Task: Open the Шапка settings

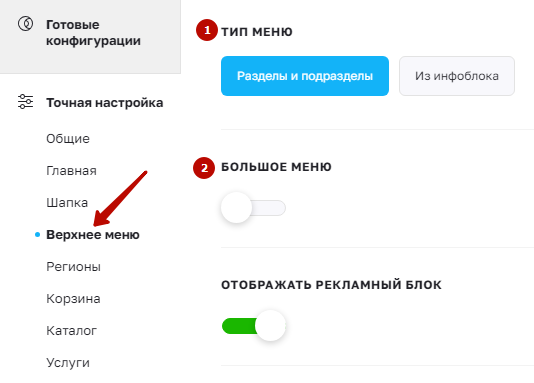Action: pos(67,203)
